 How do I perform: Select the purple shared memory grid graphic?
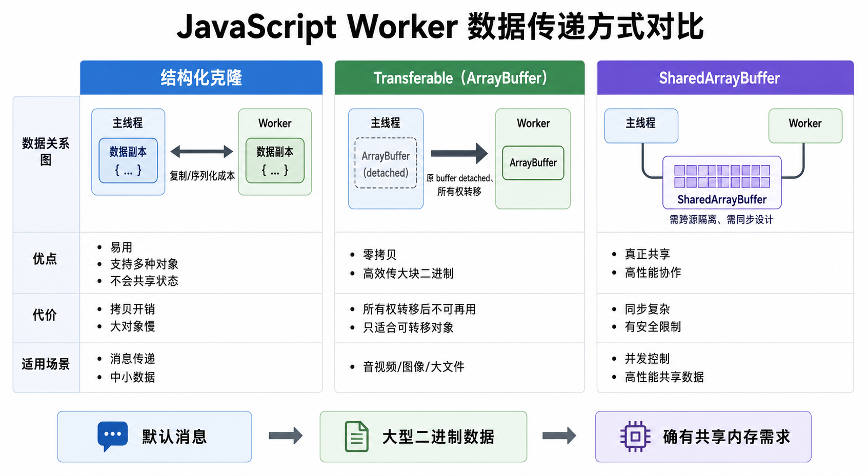tap(722, 176)
